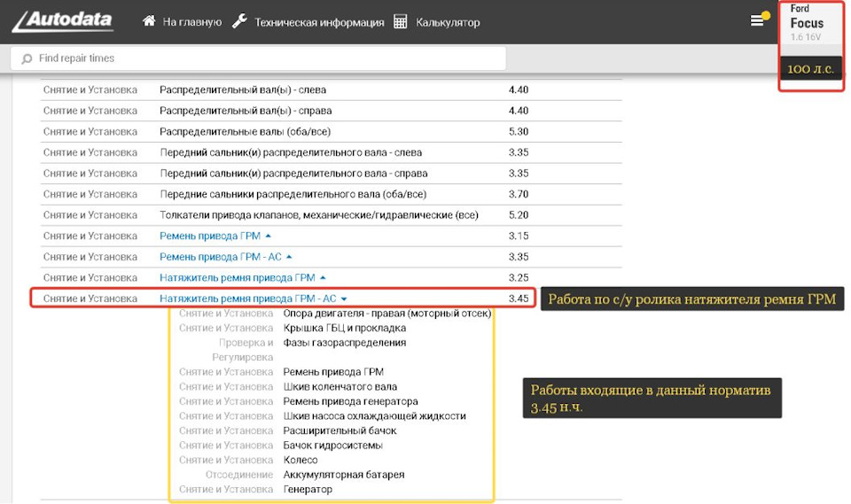
Task: Click Фазы газораспределения sub-item
Action: point(345,343)
